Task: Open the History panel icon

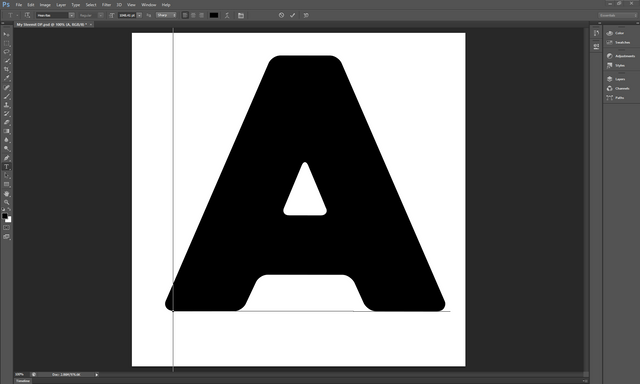Action: pos(596,33)
